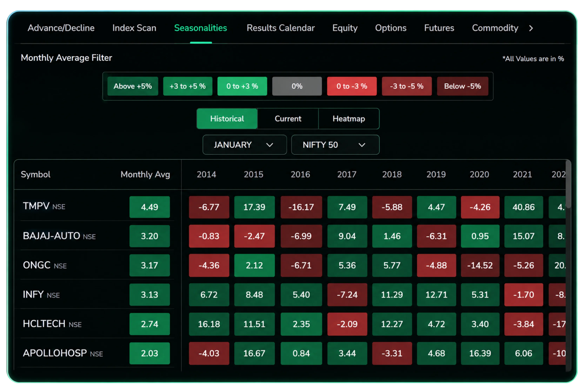Open the ONGC NSE symbol

[45, 265]
